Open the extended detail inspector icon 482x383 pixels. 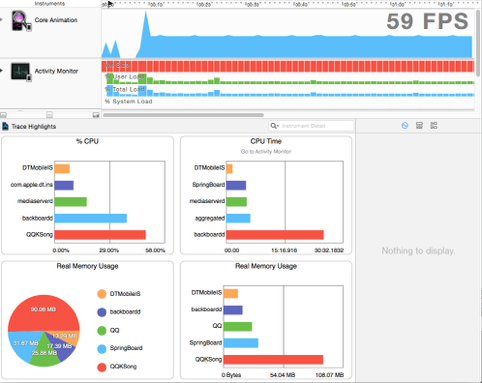tap(434, 126)
